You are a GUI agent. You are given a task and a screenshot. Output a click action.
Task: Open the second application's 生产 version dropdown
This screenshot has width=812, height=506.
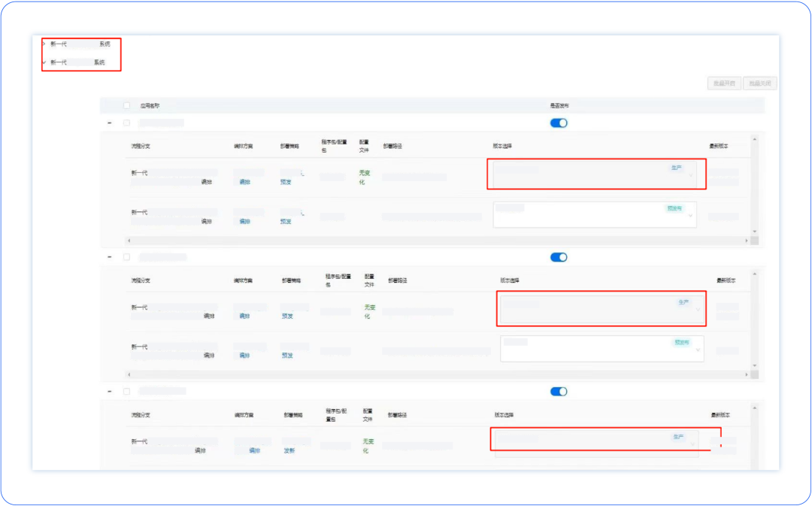click(x=601, y=309)
